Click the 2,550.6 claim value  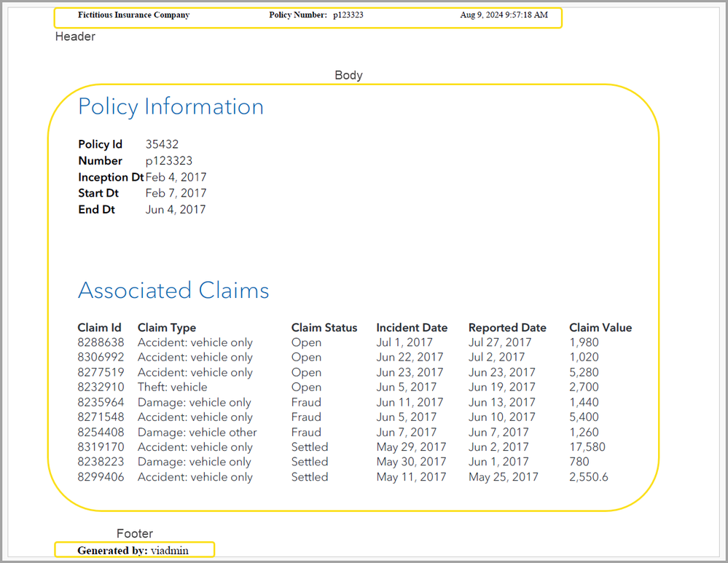589,477
